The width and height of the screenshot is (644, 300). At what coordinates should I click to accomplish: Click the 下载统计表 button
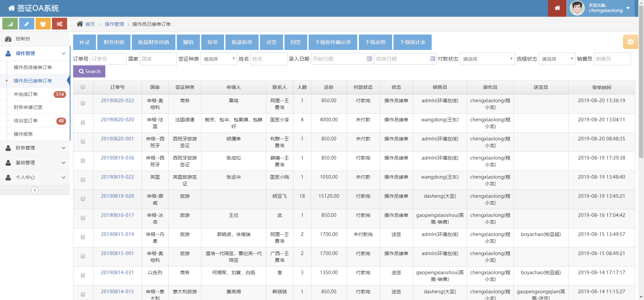point(413,42)
